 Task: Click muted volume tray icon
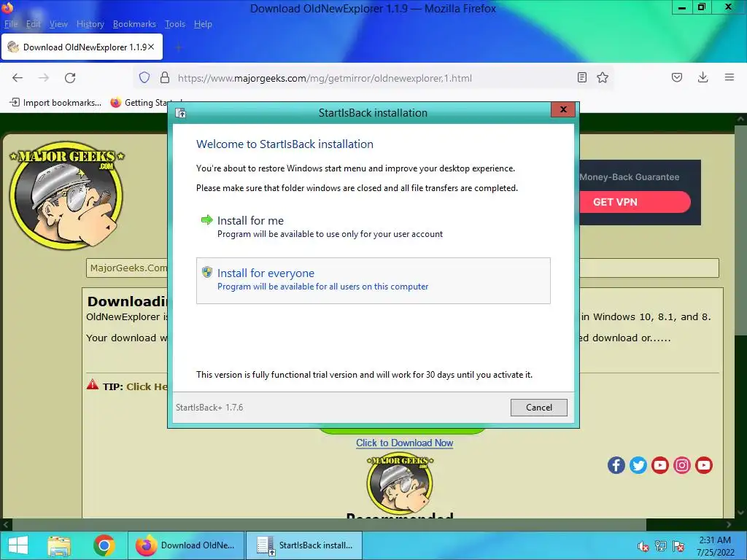coord(643,546)
